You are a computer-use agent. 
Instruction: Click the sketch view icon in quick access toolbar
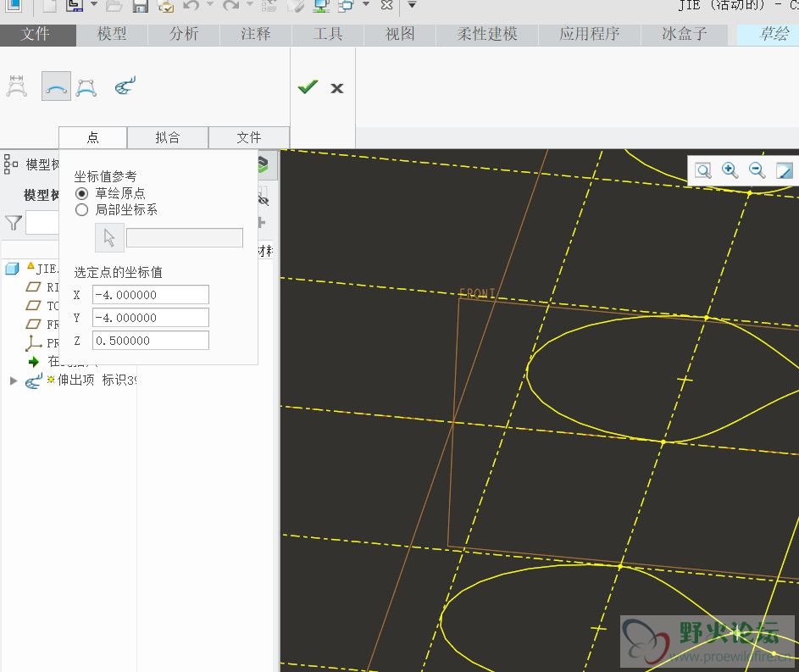click(x=75, y=6)
